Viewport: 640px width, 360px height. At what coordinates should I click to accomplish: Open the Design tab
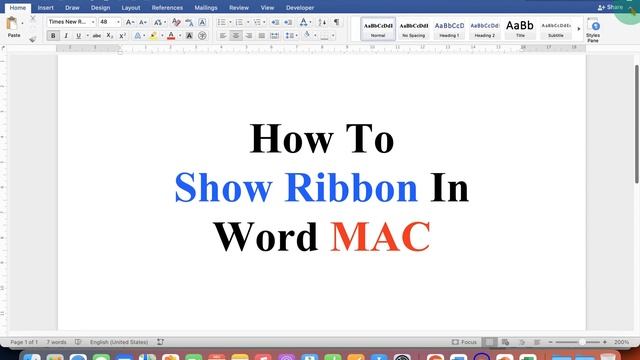(x=100, y=8)
